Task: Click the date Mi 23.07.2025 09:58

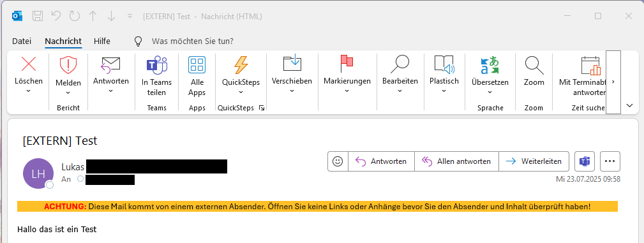Action: 588,179
